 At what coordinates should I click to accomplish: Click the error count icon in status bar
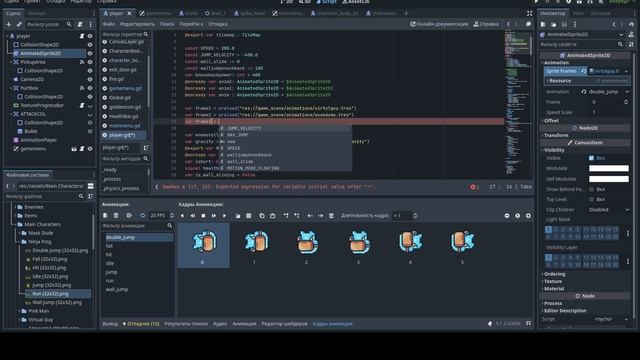(473, 187)
